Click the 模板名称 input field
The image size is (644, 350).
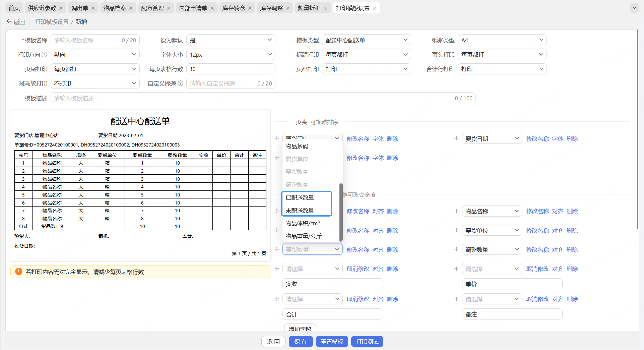coord(95,40)
